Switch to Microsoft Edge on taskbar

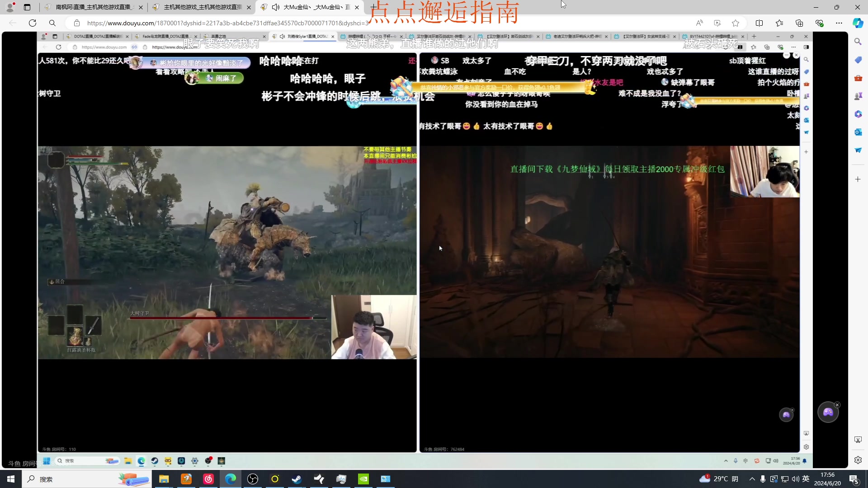pos(231,479)
